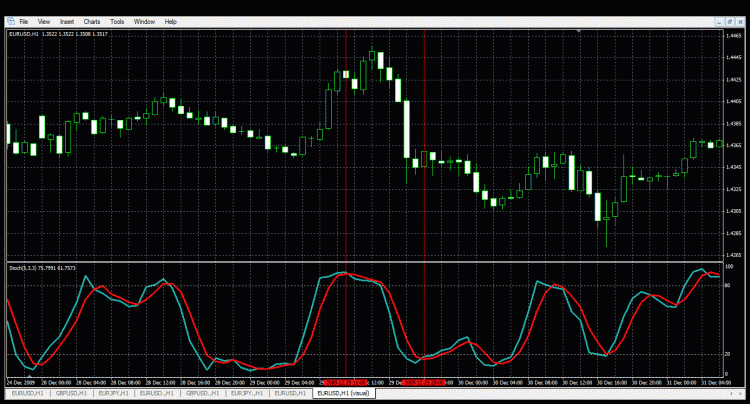Open the Help menu

pyautogui.click(x=171, y=22)
